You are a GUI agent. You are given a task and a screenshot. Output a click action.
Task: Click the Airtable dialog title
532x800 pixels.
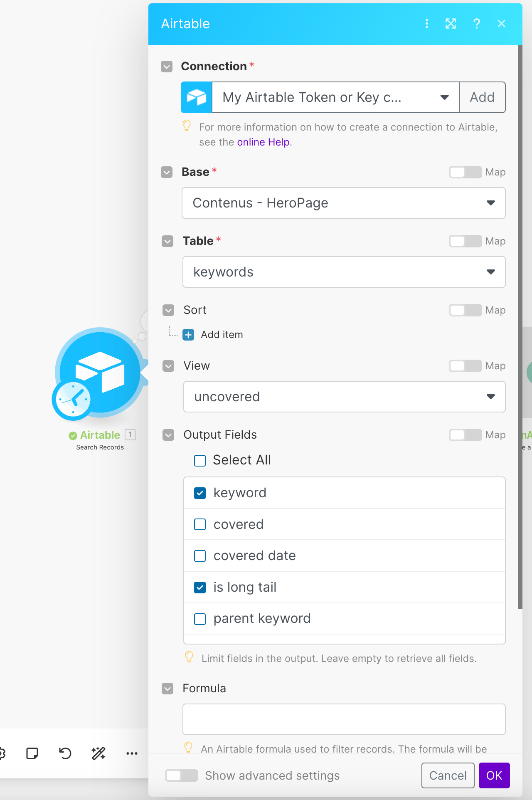[x=185, y=24]
